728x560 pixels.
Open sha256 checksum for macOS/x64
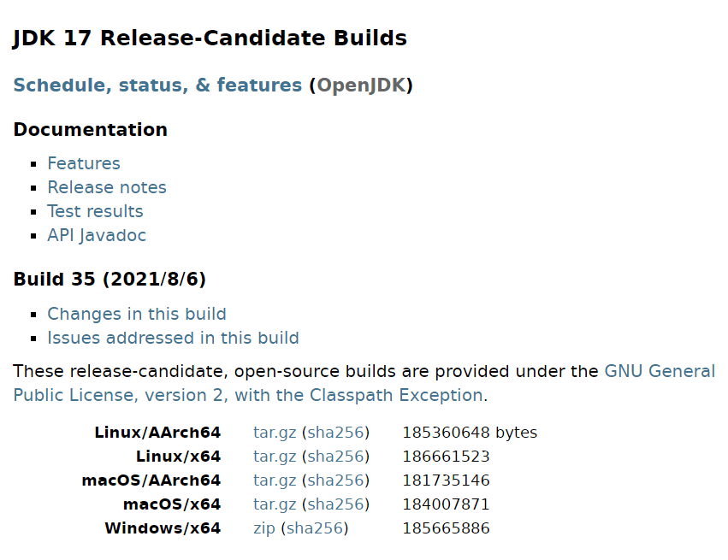[335, 504]
